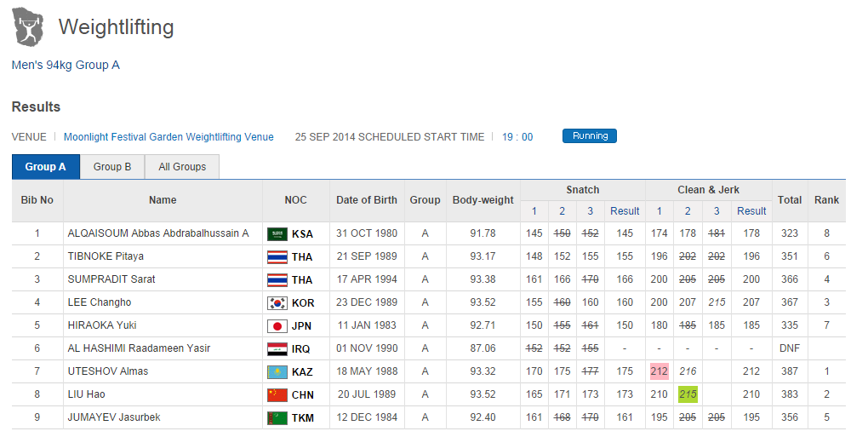
Task: Switch to the Group B tab
Action: click(x=113, y=167)
